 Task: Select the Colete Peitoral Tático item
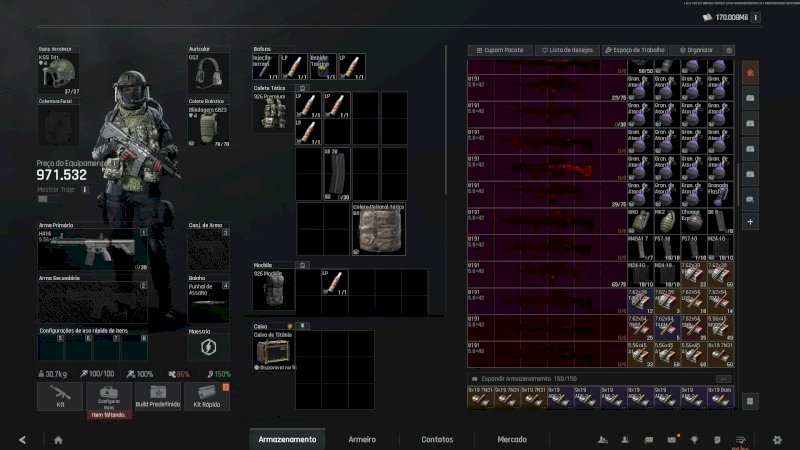pyautogui.click(x=378, y=229)
